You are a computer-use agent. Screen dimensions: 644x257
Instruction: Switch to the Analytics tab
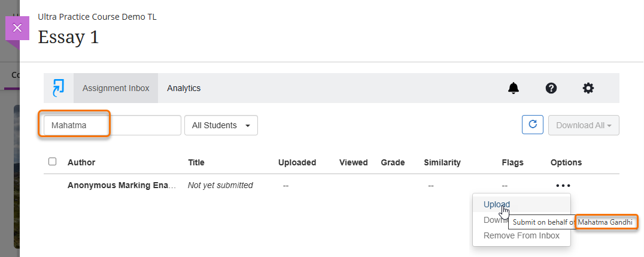point(184,88)
